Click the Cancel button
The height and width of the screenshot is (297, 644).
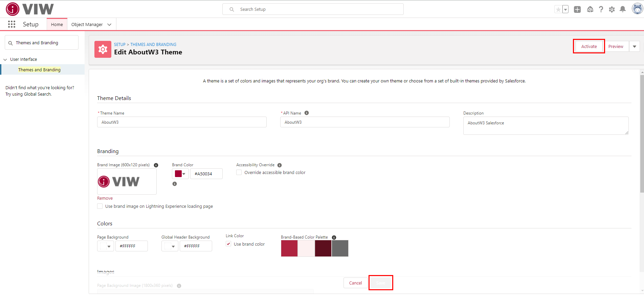click(355, 283)
